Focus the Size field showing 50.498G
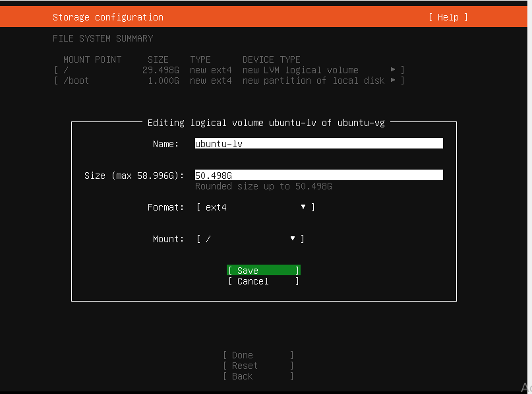 318,176
